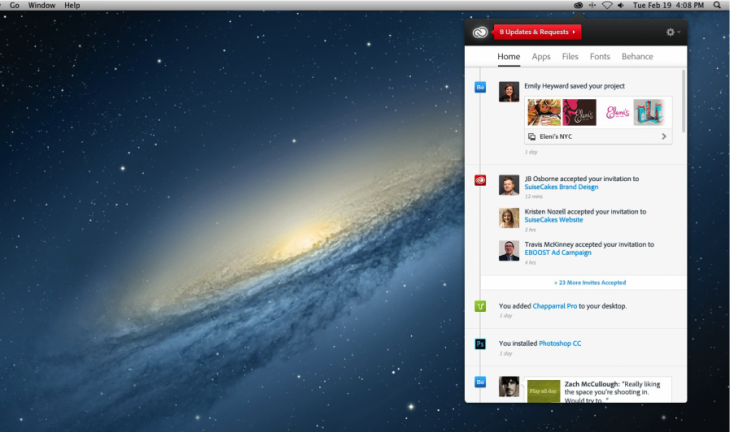The height and width of the screenshot is (432, 730).
Task: Click the Wi-Fi icon in menu bar
Action: [607, 5]
